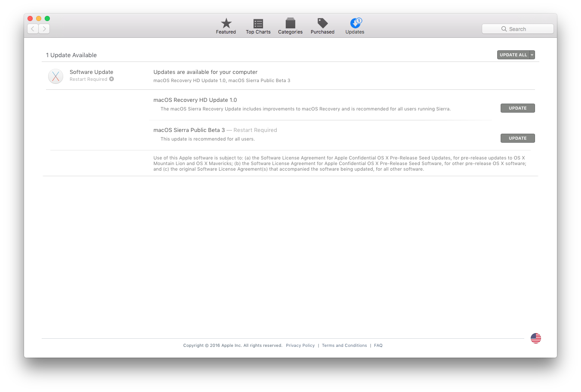581x392 pixels.
Task: Zoom the App Store window
Action: point(47,18)
